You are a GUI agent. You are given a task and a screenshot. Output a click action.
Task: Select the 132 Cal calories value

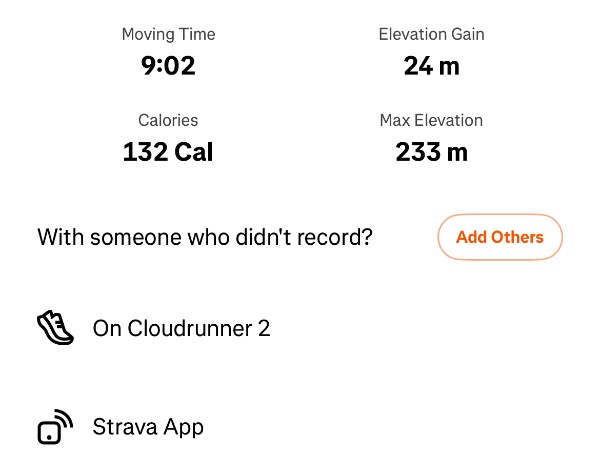pyautogui.click(x=168, y=152)
